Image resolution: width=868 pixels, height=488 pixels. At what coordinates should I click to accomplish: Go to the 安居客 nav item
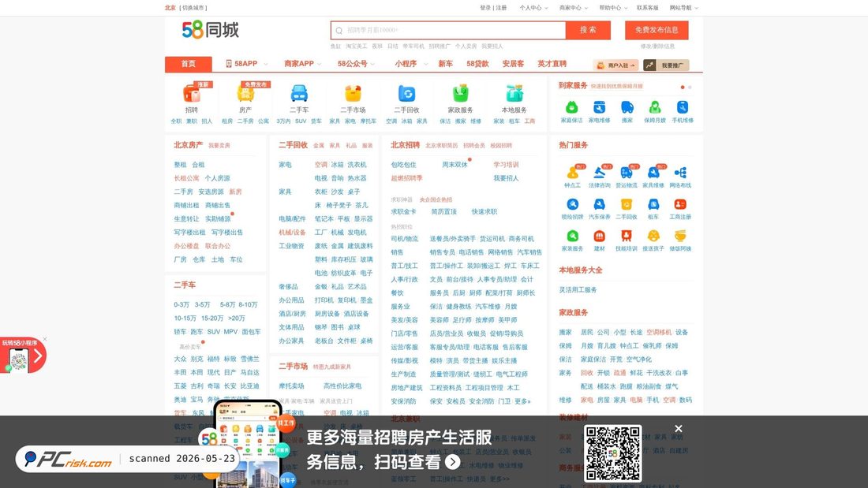coord(513,64)
